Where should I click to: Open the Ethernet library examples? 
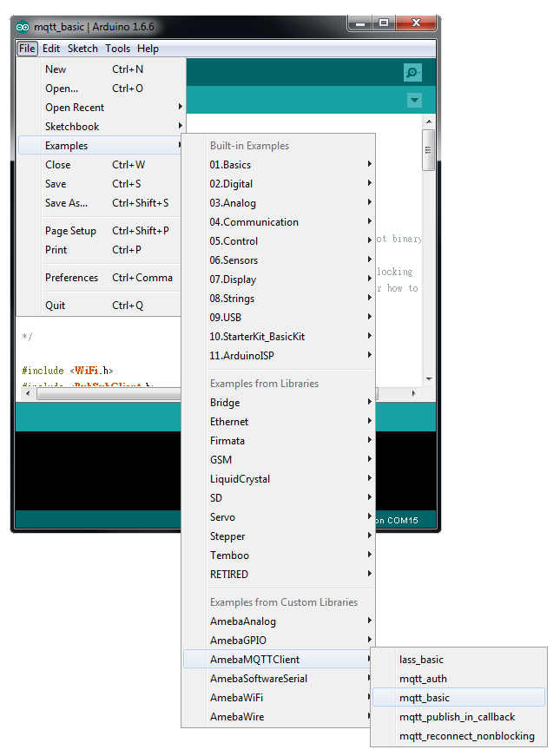279,422
